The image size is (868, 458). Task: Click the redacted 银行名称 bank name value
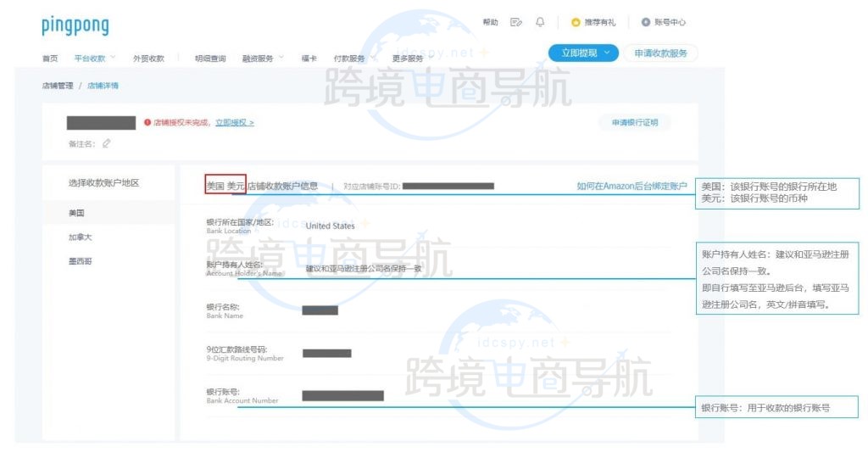point(320,310)
